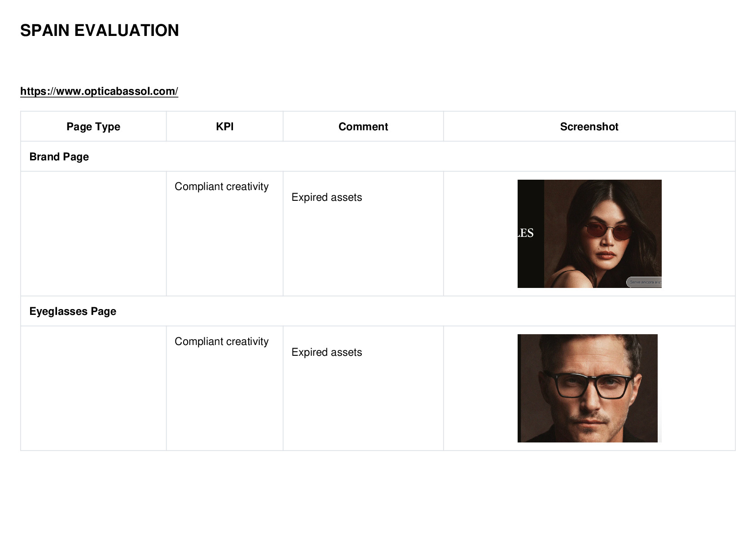756x535 pixels.
Task: Click the empty Page Type cell in the Brand row
Action: coord(93,234)
